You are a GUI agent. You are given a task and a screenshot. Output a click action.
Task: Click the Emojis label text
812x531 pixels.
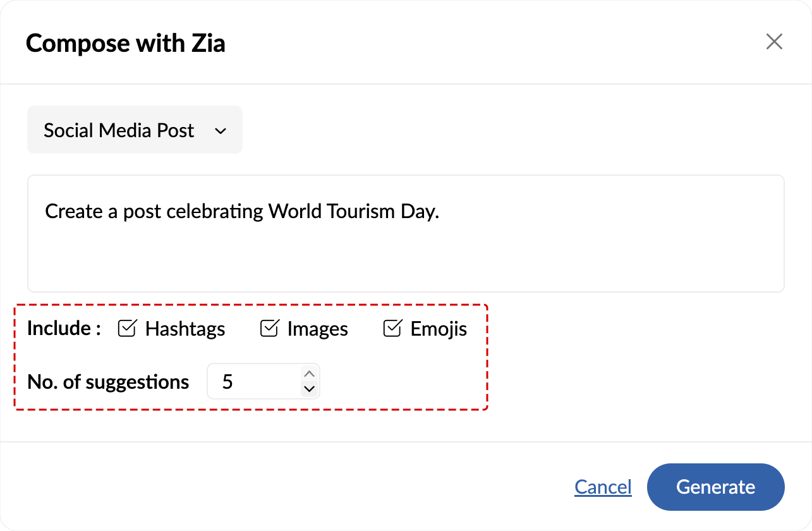click(x=439, y=329)
